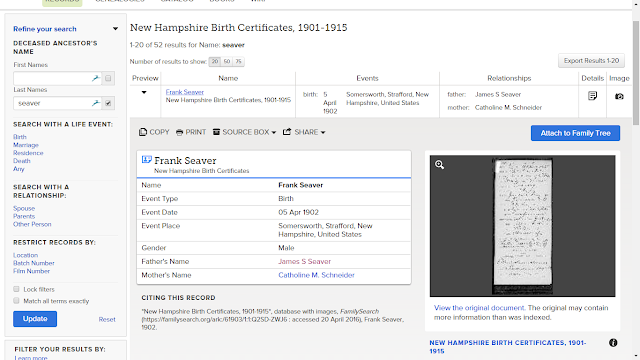Add Birth life event to search
The height and width of the screenshot is (360, 640).
[x=20, y=137]
